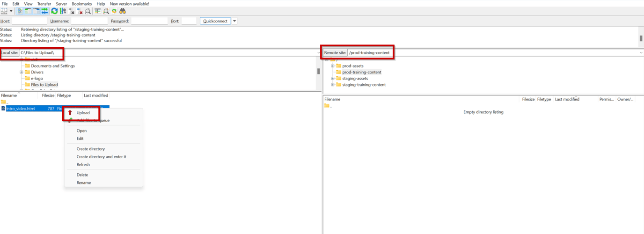
Task: Select the staging-training-content remote folder
Action: point(364,85)
